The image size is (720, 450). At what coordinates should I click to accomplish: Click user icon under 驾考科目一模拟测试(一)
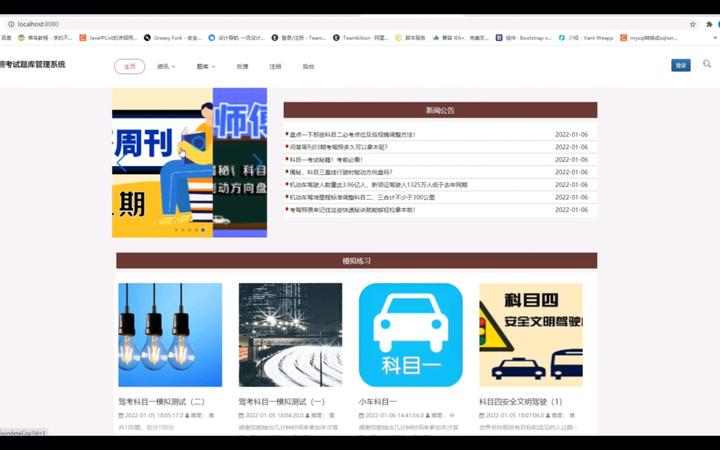pyautogui.click(x=307, y=415)
